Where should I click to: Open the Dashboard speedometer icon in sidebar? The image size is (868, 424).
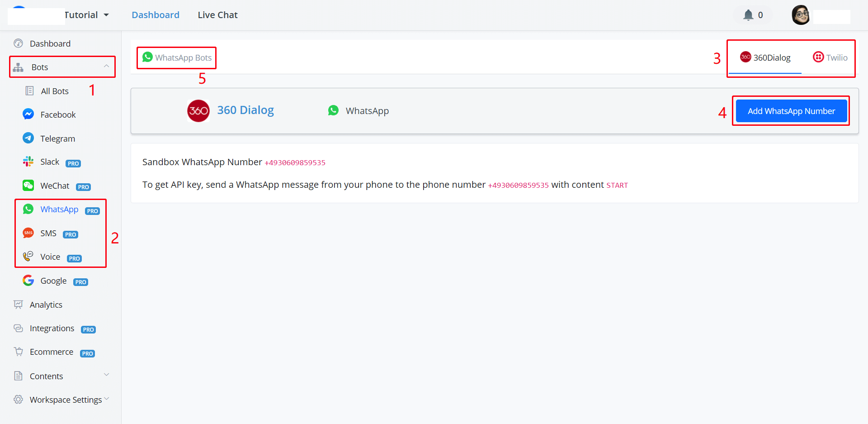click(18, 43)
